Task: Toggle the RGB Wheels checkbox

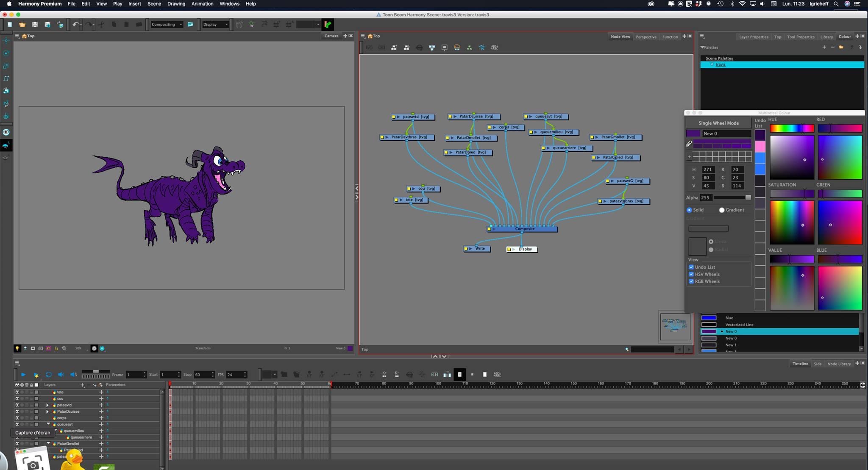Action: pos(691,281)
